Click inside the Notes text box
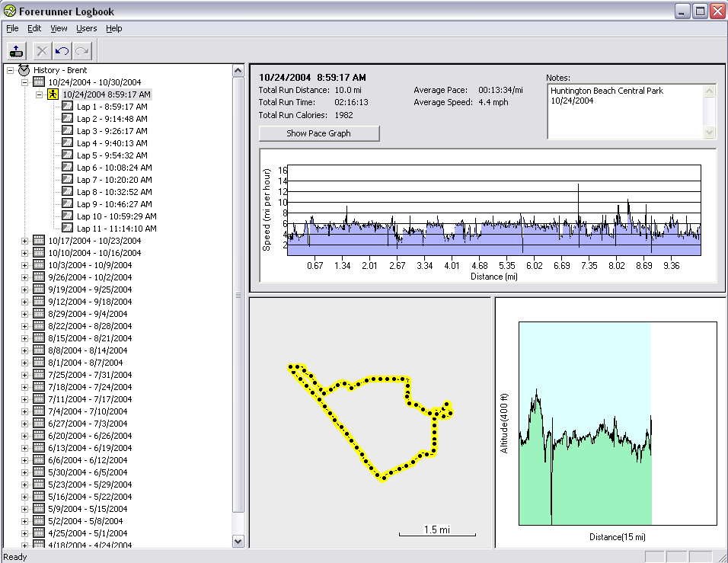The image size is (728, 563). click(x=625, y=111)
